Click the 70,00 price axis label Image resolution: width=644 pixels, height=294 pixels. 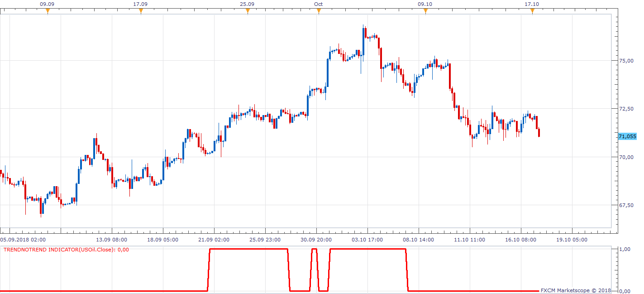coord(627,157)
